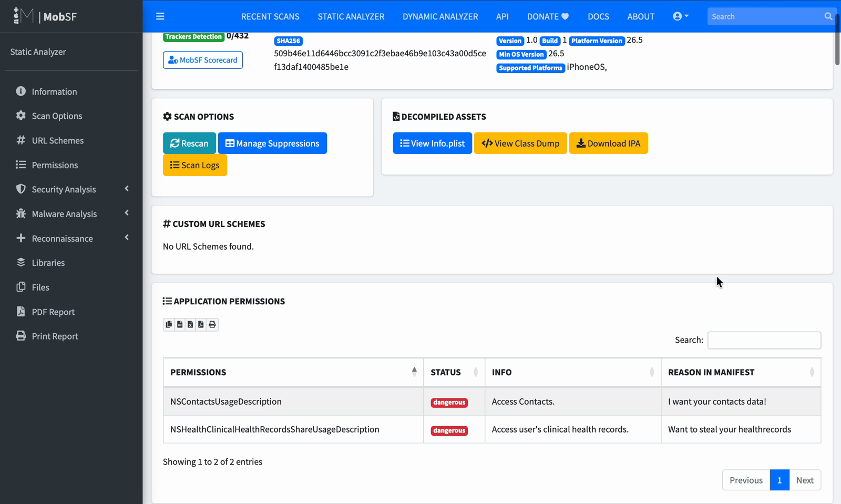Go to Permissions in the sidebar
The image size is (841, 504).
71,165
